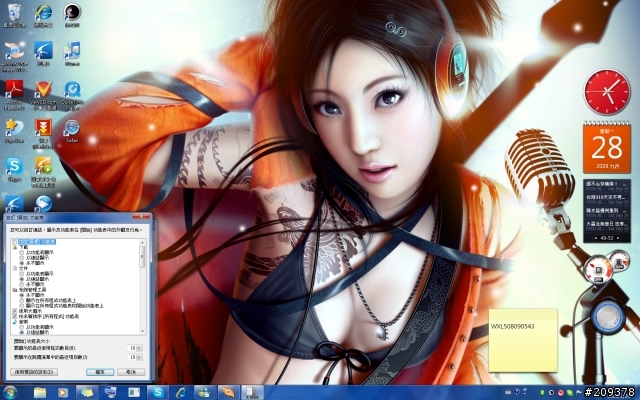
Task: Click scroll-down arrow of the options list
Action: (142, 331)
